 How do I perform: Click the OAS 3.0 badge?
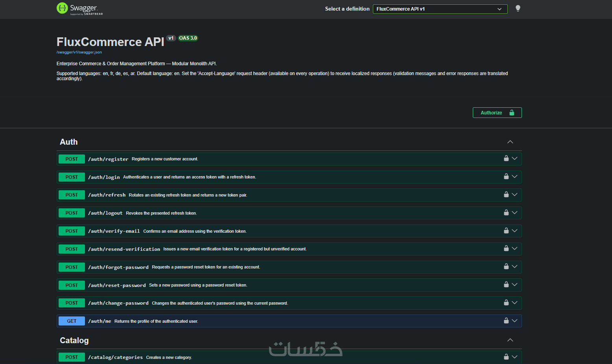[188, 38]
